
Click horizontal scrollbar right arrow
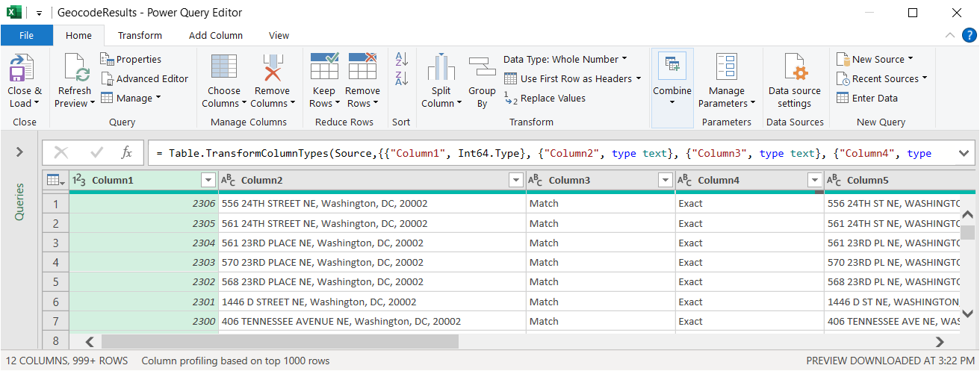940,341
